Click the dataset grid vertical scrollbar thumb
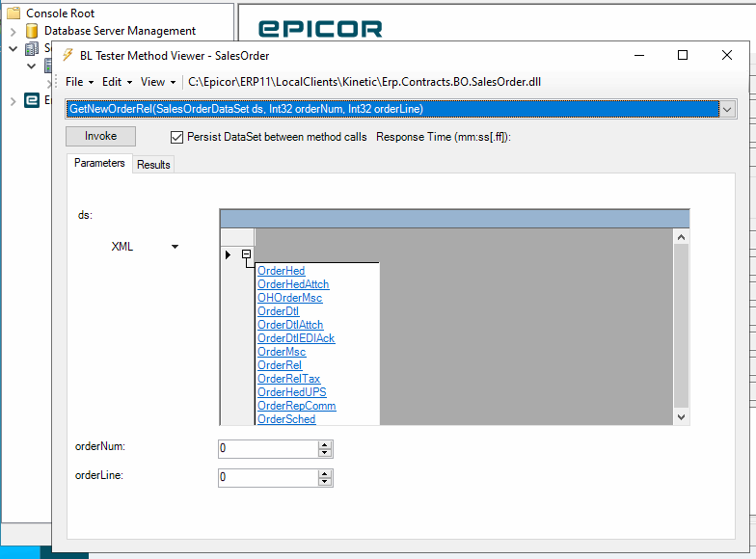This screenshot has height=559, width=756. (681, 326)
